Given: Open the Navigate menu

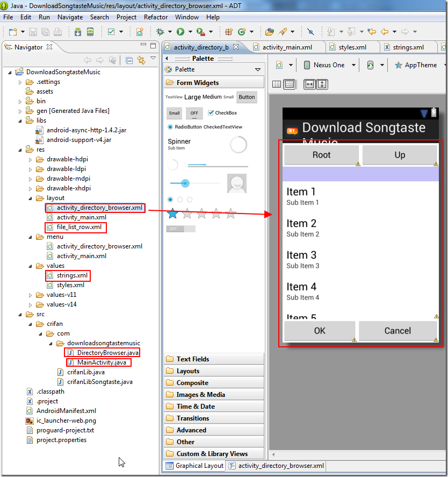Looking at the screenshot, I should coord(70,17).
